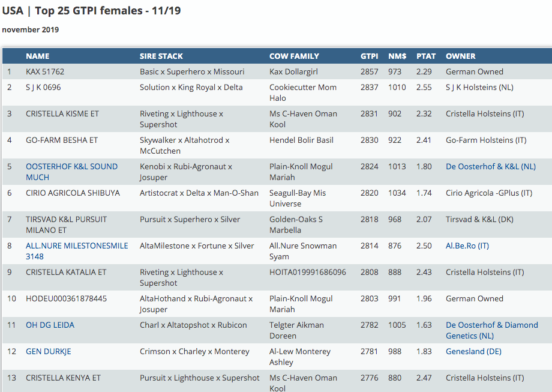The width and height of the screenshot is (552, 392).
Task: Click the OWNER column header
Action: coord(460,56)
